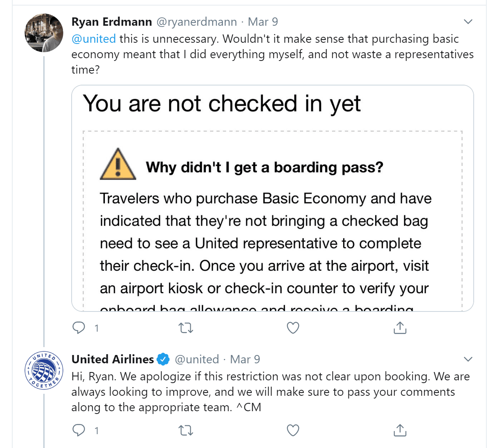Click the @ryanerdmann handle
Viewport: 501px width, 448px height.
pos(197,22)
